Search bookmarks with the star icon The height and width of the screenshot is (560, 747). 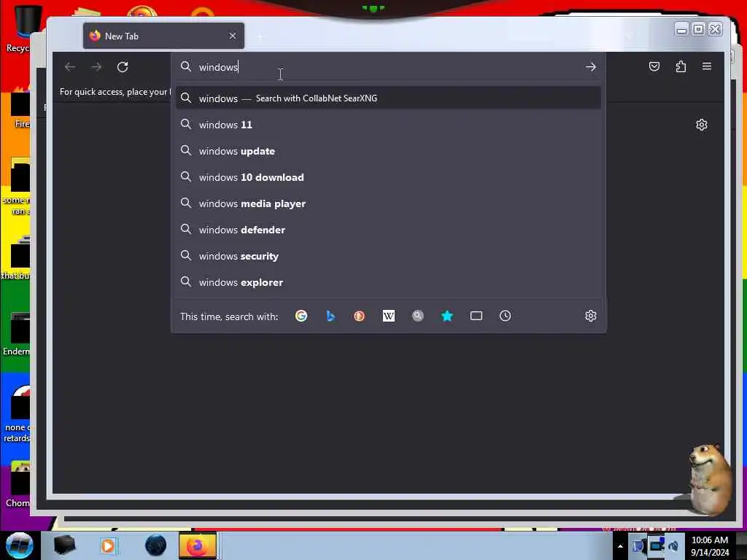coord(447,316)
